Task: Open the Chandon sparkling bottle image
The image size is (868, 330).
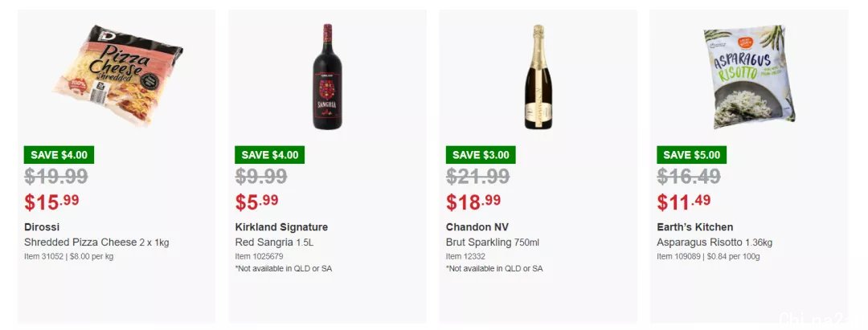Action: click(538, 77)
